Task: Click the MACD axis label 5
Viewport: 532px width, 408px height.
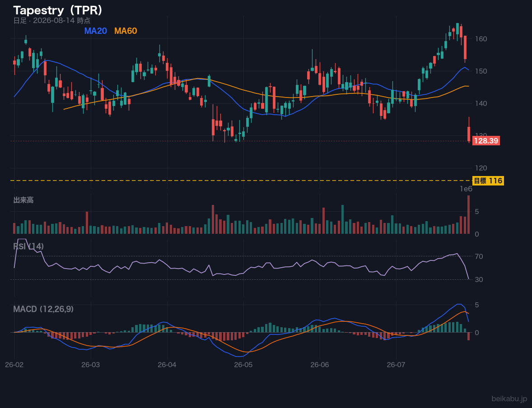Action: click(477, 305)
